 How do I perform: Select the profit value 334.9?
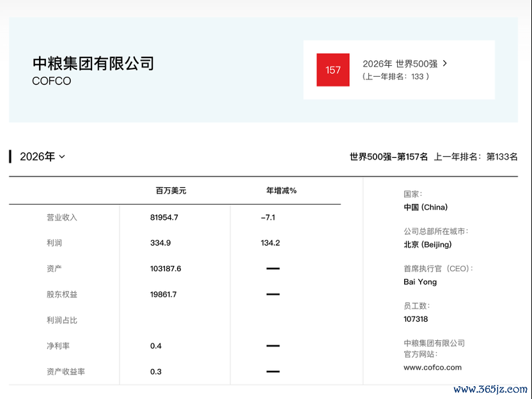(160, 243)
